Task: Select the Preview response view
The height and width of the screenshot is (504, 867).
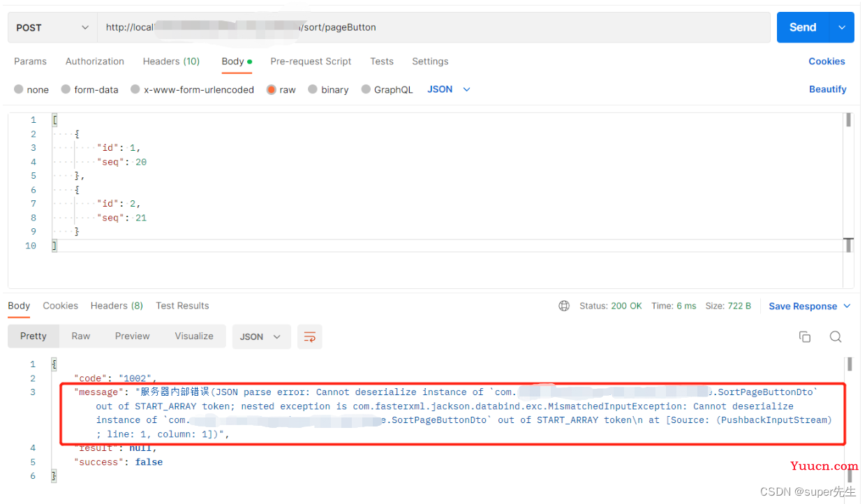Action: (133, 336)
